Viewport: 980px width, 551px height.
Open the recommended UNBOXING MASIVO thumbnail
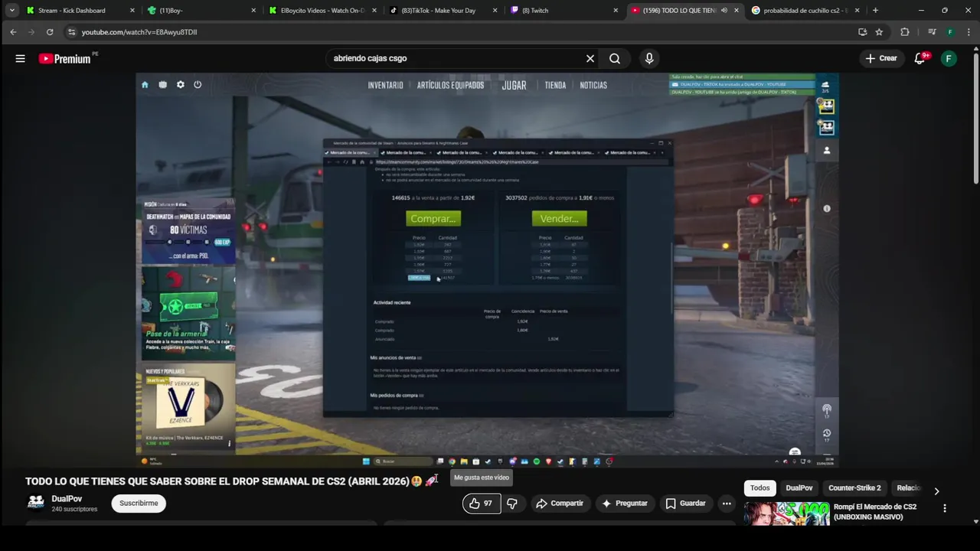tap(786, 514)
